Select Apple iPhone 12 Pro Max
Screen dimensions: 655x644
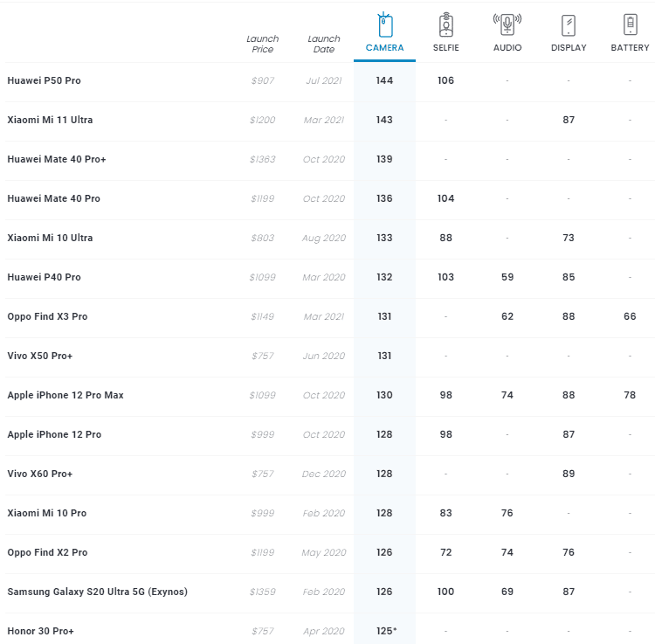click(65, 395)
